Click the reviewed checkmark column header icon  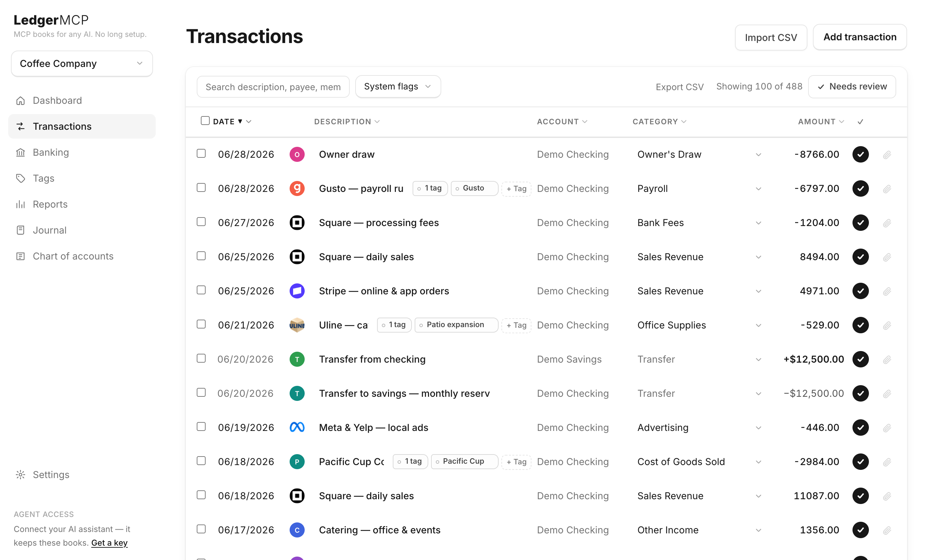point(860,121)
